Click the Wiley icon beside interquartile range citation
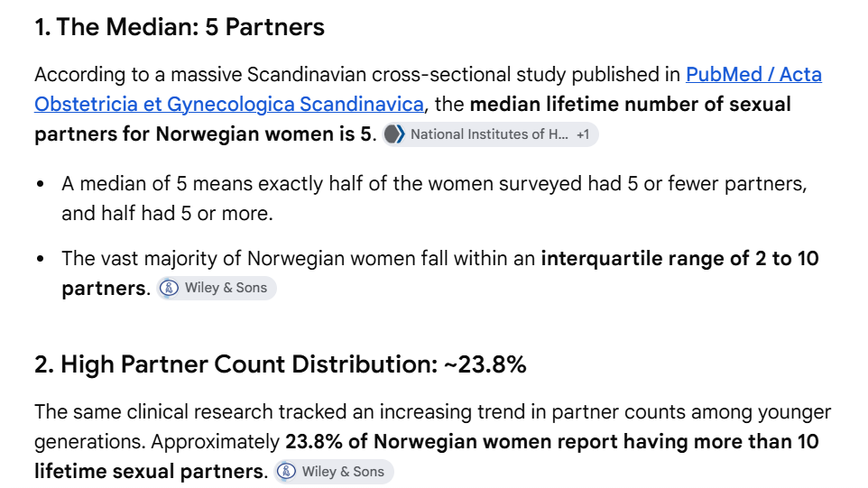The width and height of the screenshot is (868, 488). pos(169,289)
